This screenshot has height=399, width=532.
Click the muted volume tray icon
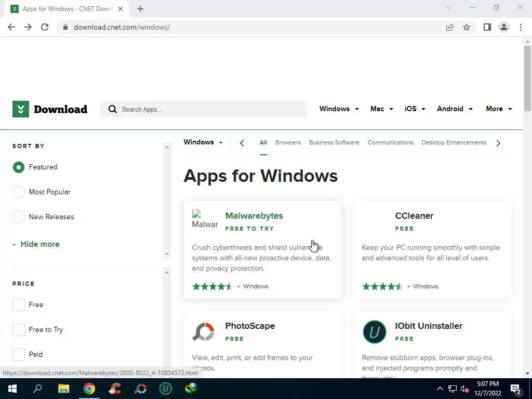[x=465, y=389]
